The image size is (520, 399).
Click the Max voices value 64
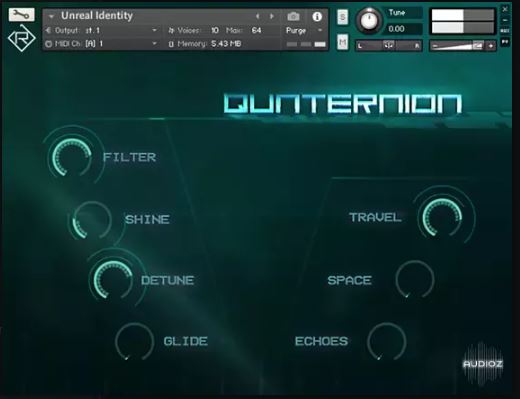point(256,30)
